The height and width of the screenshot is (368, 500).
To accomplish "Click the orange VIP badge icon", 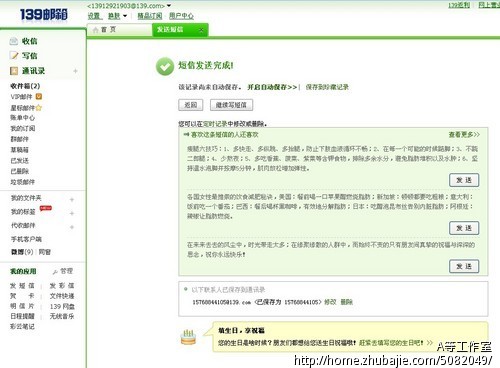I will [39, 97].
